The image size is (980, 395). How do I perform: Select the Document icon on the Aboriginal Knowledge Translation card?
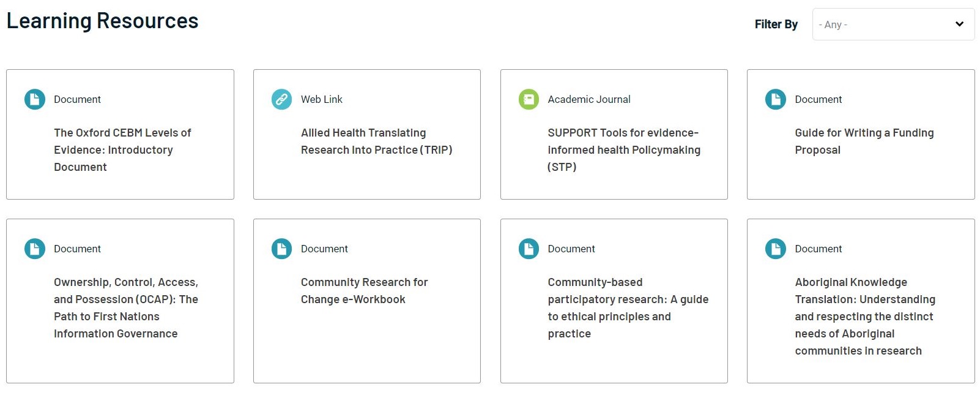point(774,249)
